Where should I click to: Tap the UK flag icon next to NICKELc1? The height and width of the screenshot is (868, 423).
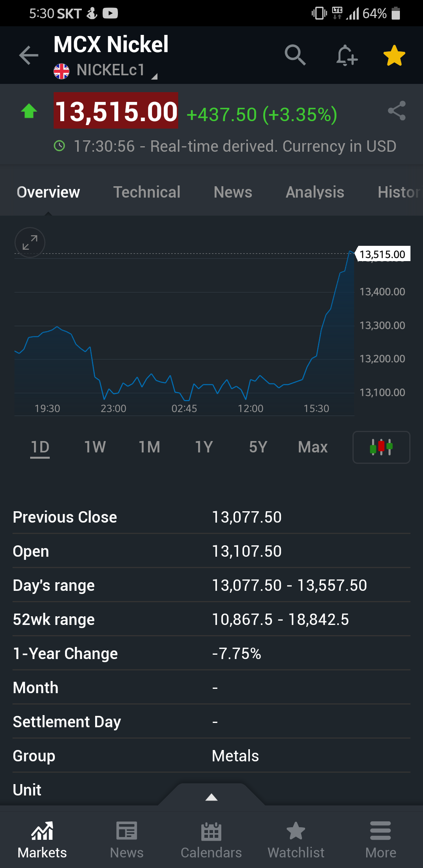coord(61,71)
